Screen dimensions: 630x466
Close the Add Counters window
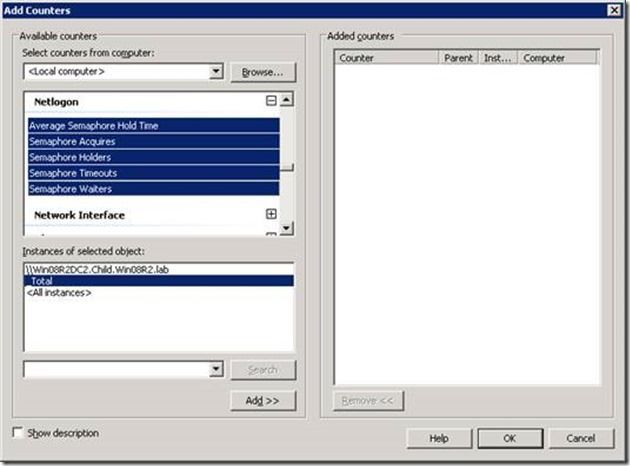pyautogui.click(x=614, y=10)
